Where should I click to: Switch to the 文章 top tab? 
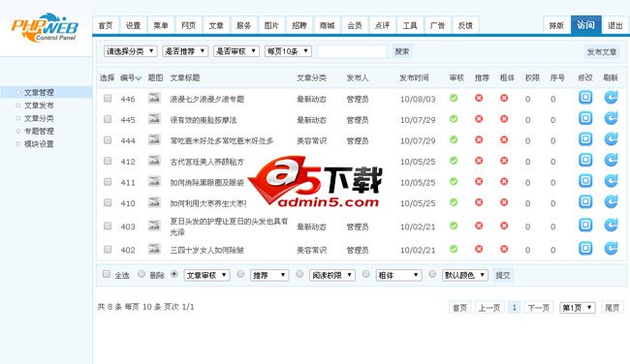tap(216, 26)
